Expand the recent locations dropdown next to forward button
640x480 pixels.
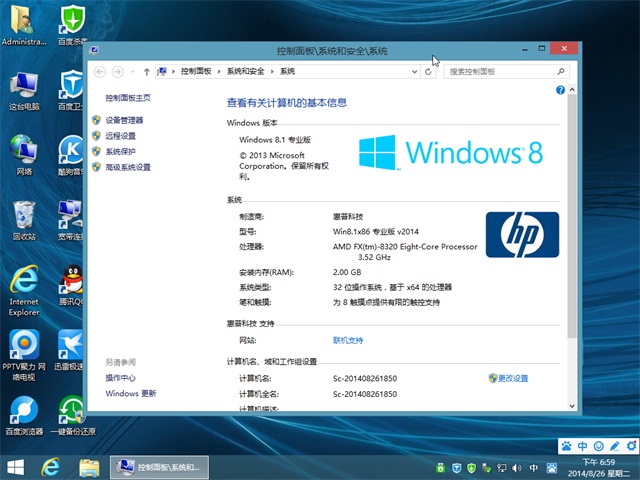[133, 71]
